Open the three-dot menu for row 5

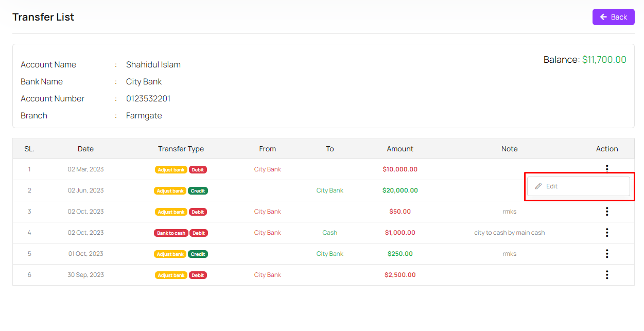point(607,254)
